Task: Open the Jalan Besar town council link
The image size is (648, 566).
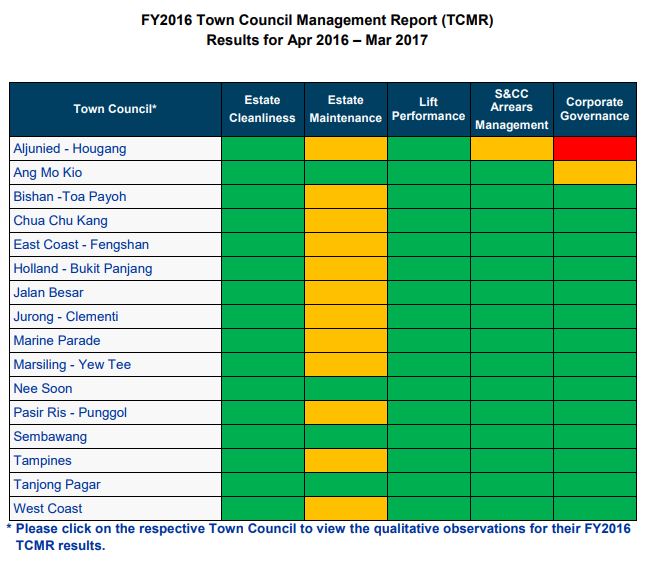Action: (x=49, y=293)
